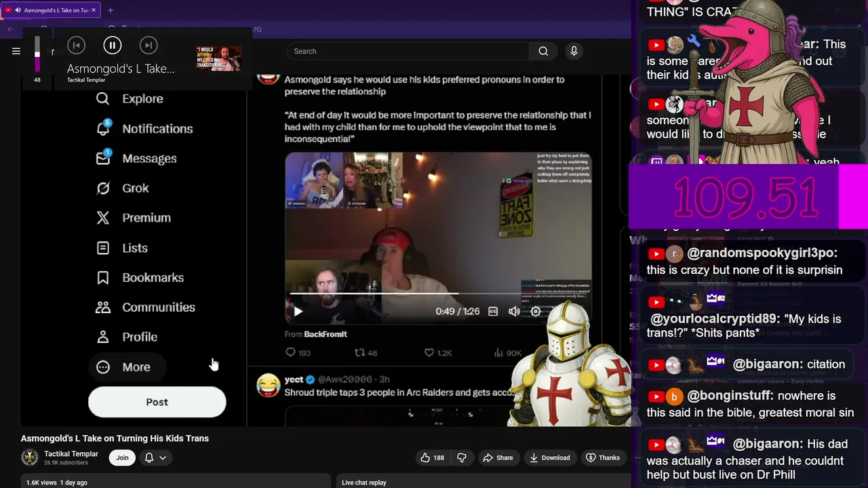Viewport: 868px width, 488px height.
Task: Click the media overlay video thumbnail
Action: click(x=218, y=59)
